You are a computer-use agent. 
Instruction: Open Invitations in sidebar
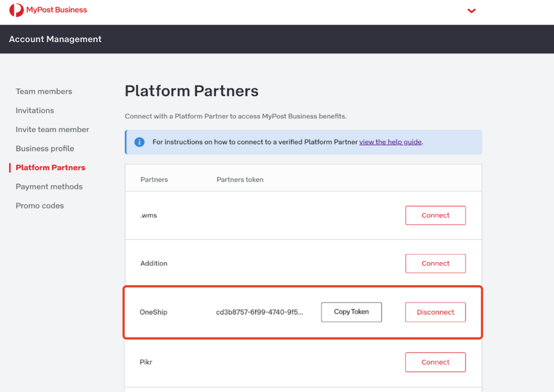[x=35, y=111]
